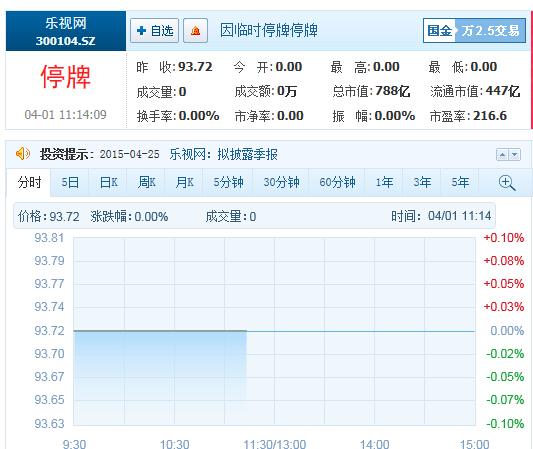Click the 时间: 04/01 11:14 readout
This screenshot has height=449, width=533.
click(x=441, y=216)
